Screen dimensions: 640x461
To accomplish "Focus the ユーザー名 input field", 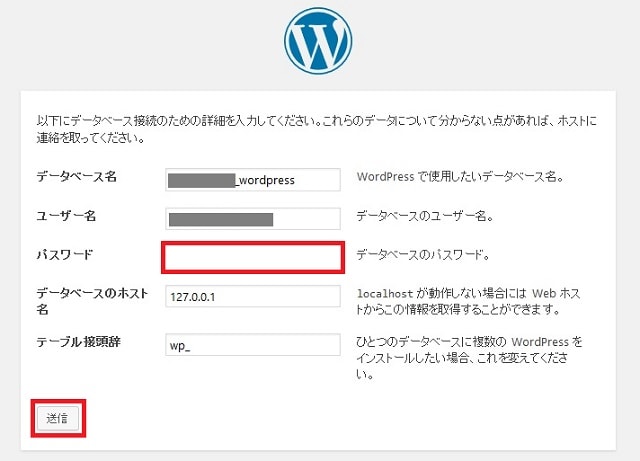I will pos(253,219).
